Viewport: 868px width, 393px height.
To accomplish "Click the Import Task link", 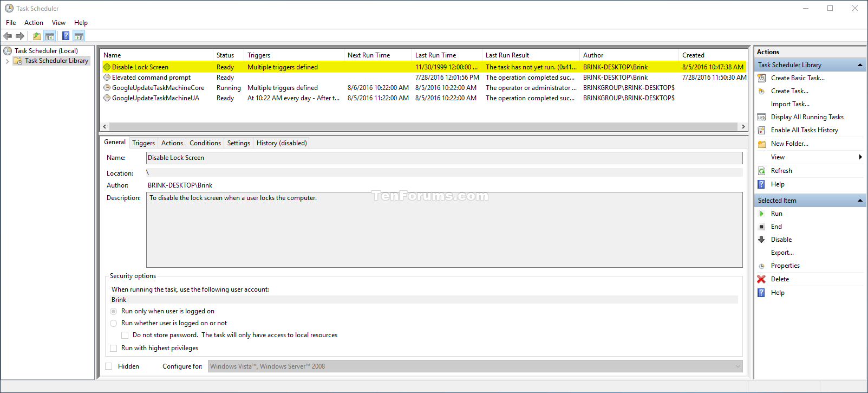I will pos(790,104).
